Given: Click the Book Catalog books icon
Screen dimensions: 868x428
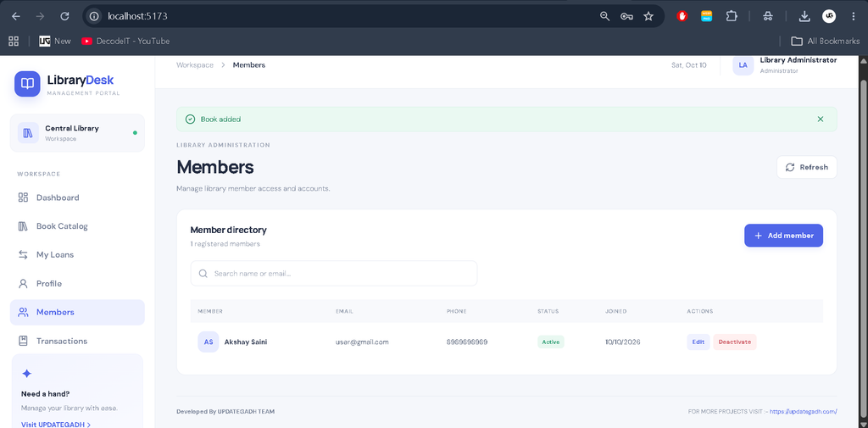Looking at the screenshot, I should coord(23,226).
